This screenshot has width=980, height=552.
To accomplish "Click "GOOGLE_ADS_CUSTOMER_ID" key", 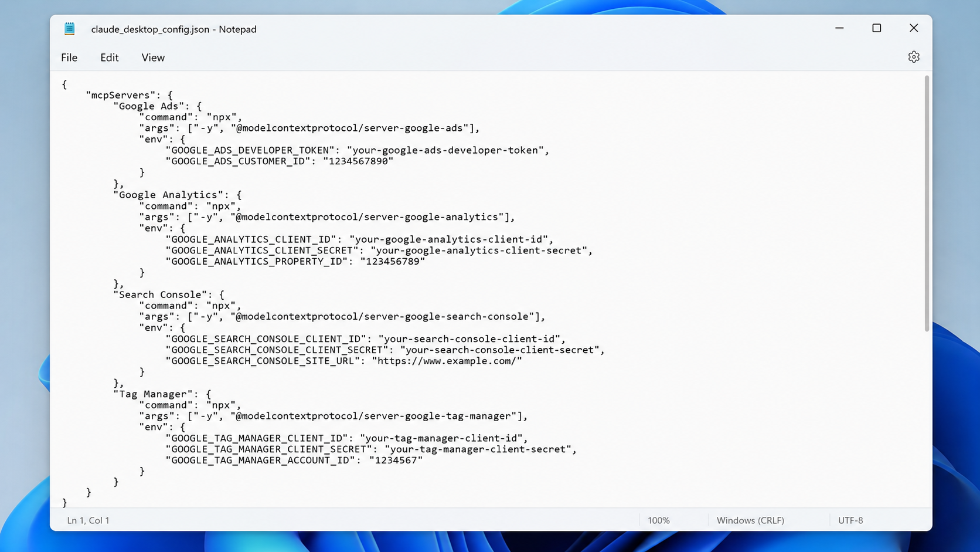I will click(238, 161).
